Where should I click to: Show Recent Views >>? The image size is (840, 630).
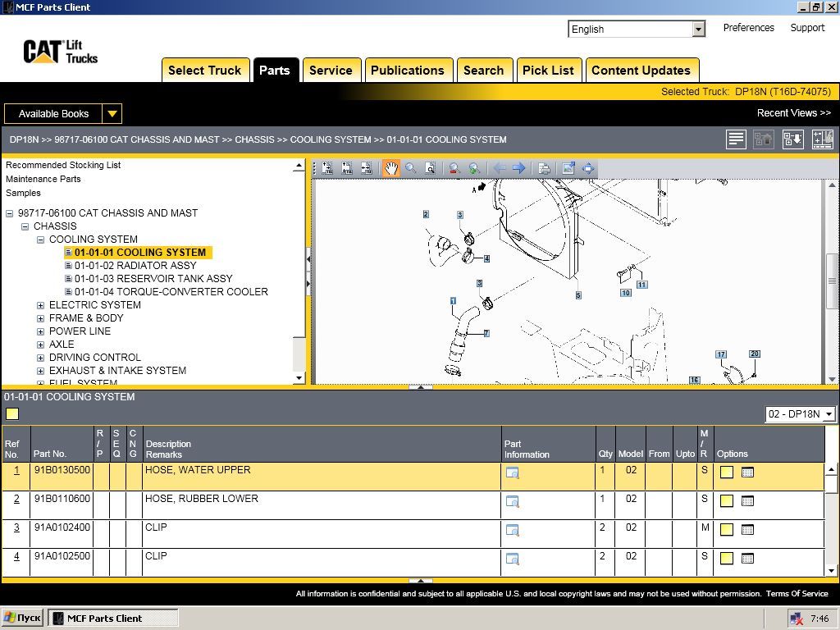coord(793,113)
